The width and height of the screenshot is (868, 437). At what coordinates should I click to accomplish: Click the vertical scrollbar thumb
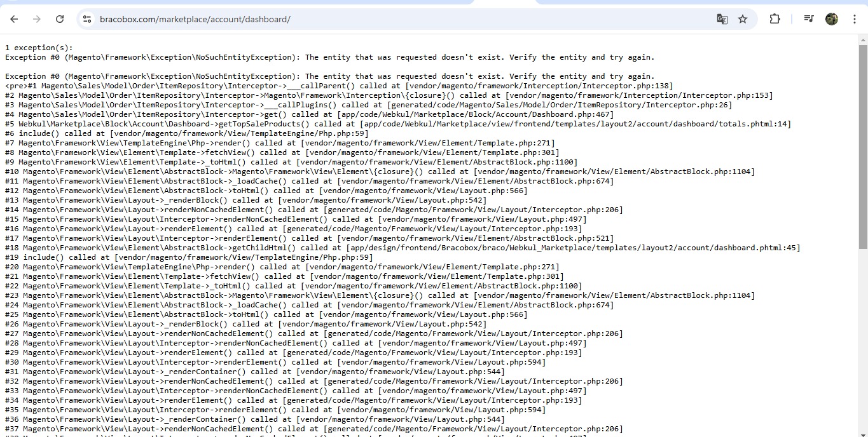click(863, 146)
